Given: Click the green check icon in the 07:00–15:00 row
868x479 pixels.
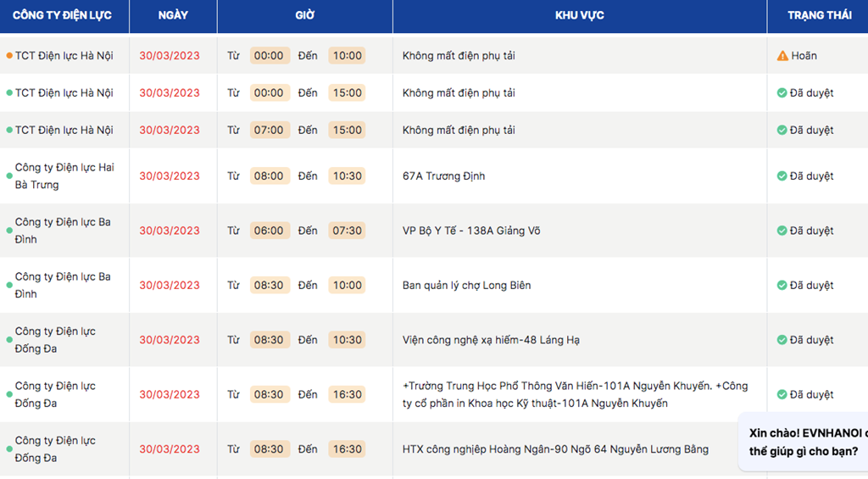Looking at the screenshot, I should point(782,131).
